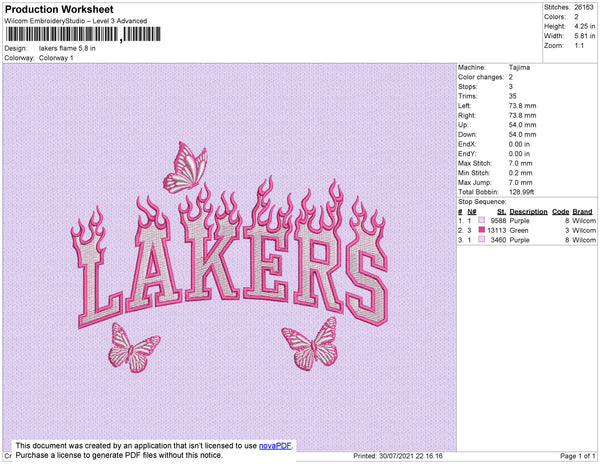Click the Width value '5.81 in'
This screenshot has height=464, width=600.
coord(584,36)
